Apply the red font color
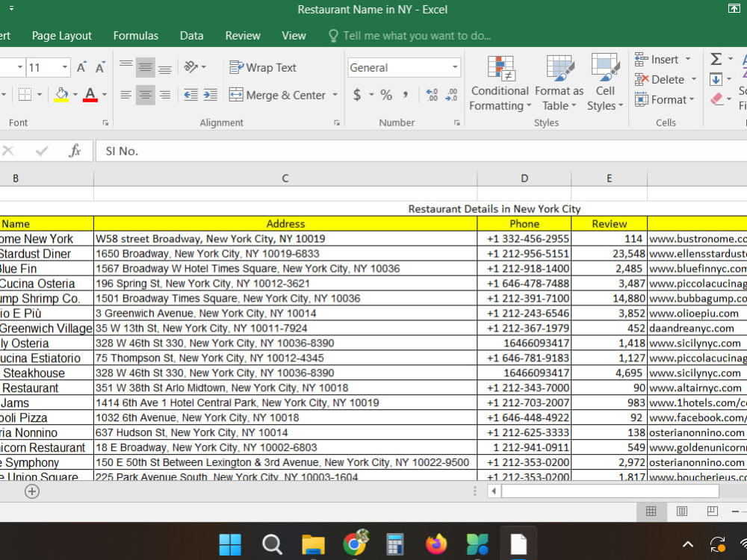The image size is (747, 560). point(90,94)
